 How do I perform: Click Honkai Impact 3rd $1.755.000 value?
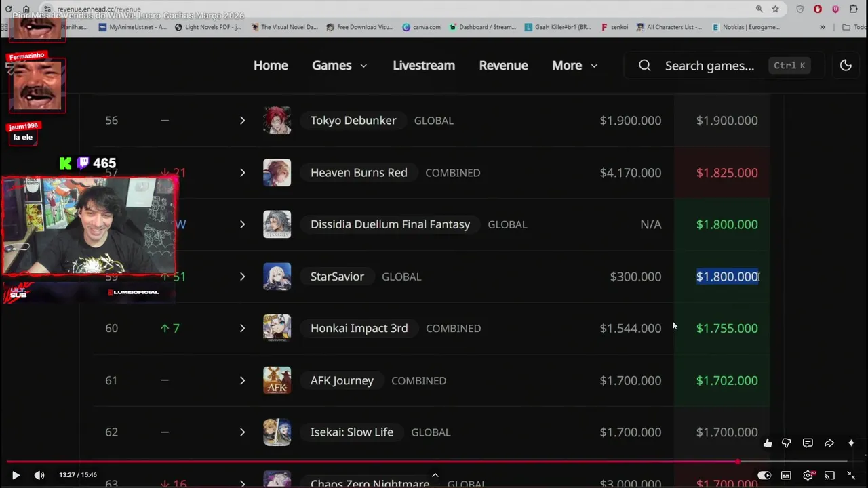tap(727, 328)
